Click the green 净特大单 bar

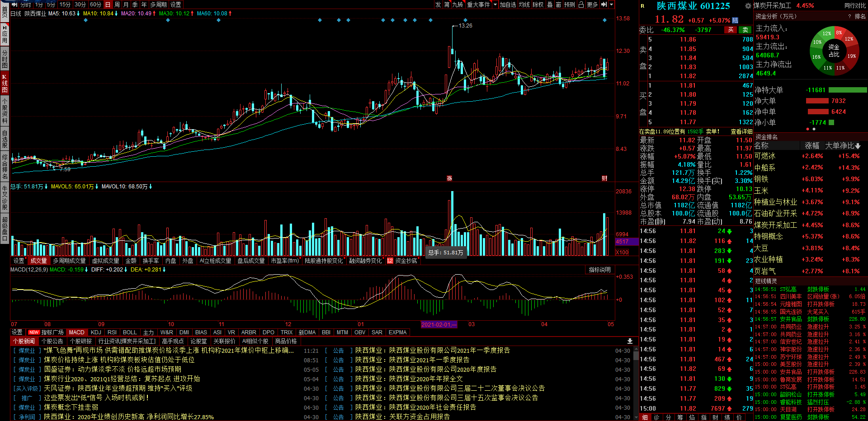(848, 90)
